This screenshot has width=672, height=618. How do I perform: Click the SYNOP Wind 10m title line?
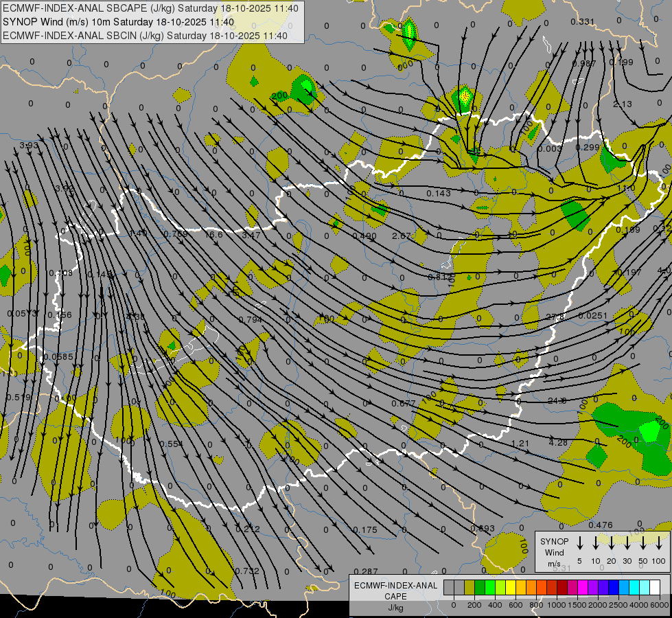pyautogui.click(x=118, y=22)
